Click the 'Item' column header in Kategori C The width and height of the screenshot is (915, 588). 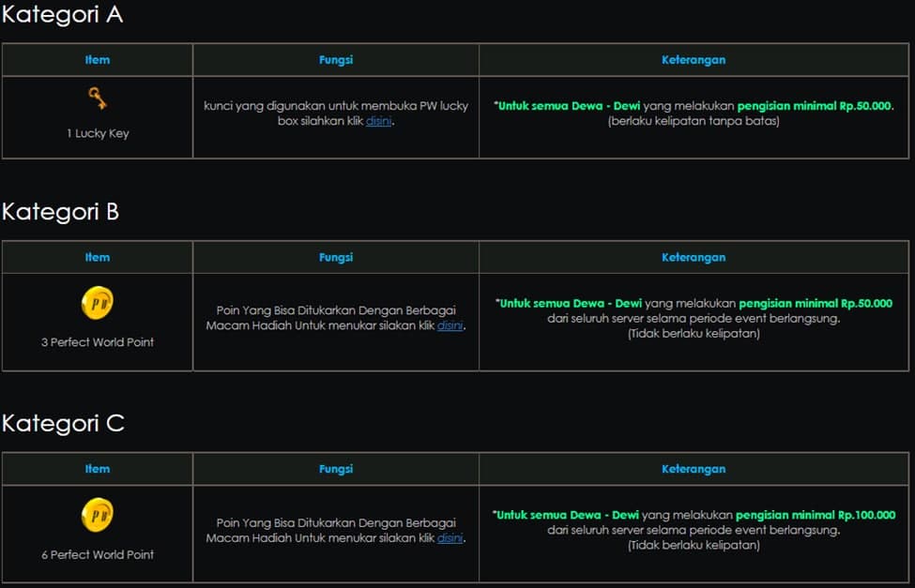[x=98, y=469]
